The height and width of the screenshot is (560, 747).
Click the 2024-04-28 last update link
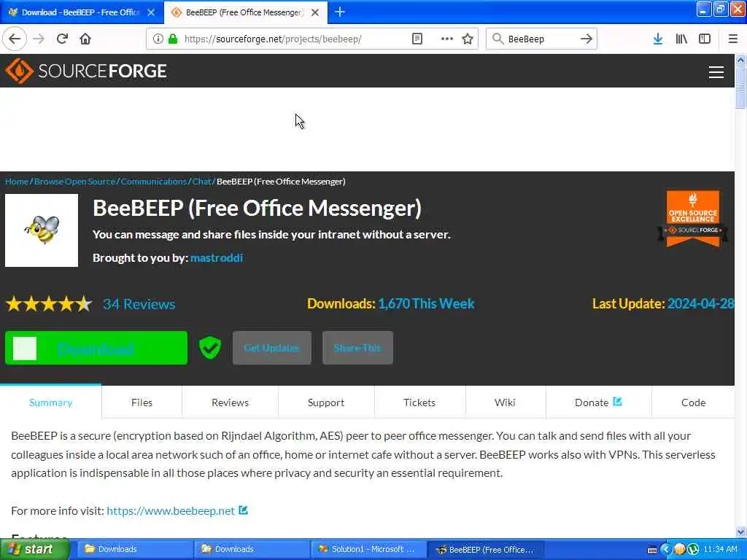tap(700, 303)
